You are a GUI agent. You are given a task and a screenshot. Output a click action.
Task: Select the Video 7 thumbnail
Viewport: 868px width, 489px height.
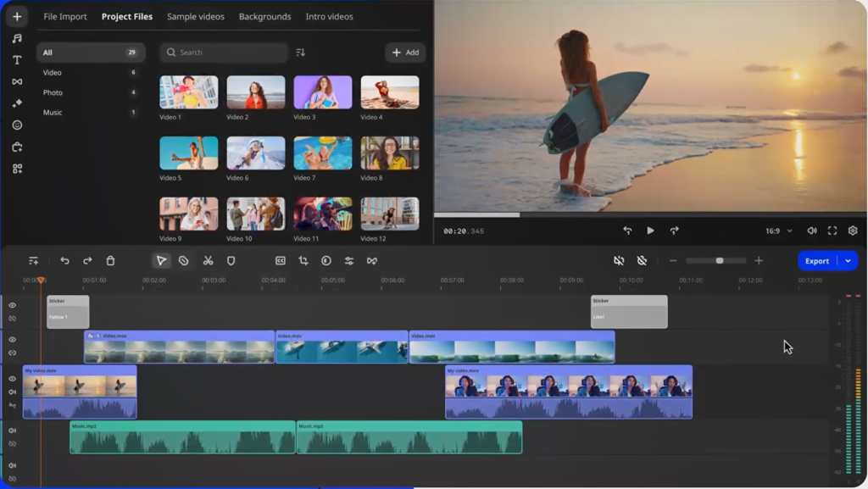coord(323,151)
